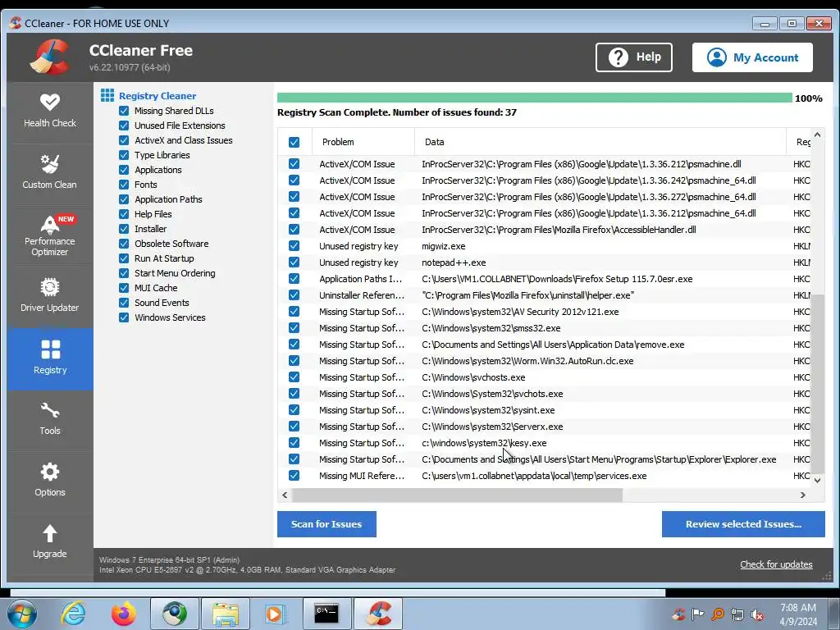Click the network tray icon
The width and height of the screenshot is (840, 630).
pyautogui.click(x=737, y=614)
